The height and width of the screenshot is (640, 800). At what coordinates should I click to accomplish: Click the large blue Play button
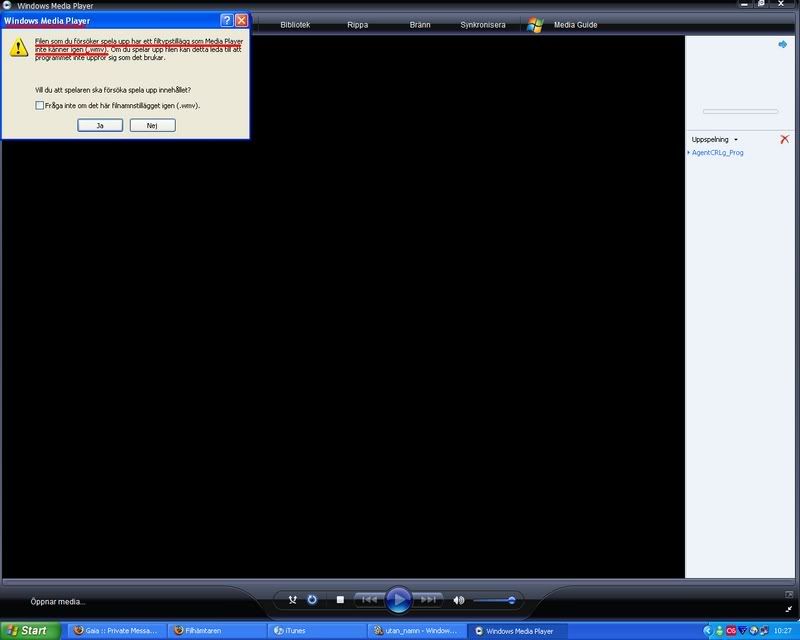point(398,600)
